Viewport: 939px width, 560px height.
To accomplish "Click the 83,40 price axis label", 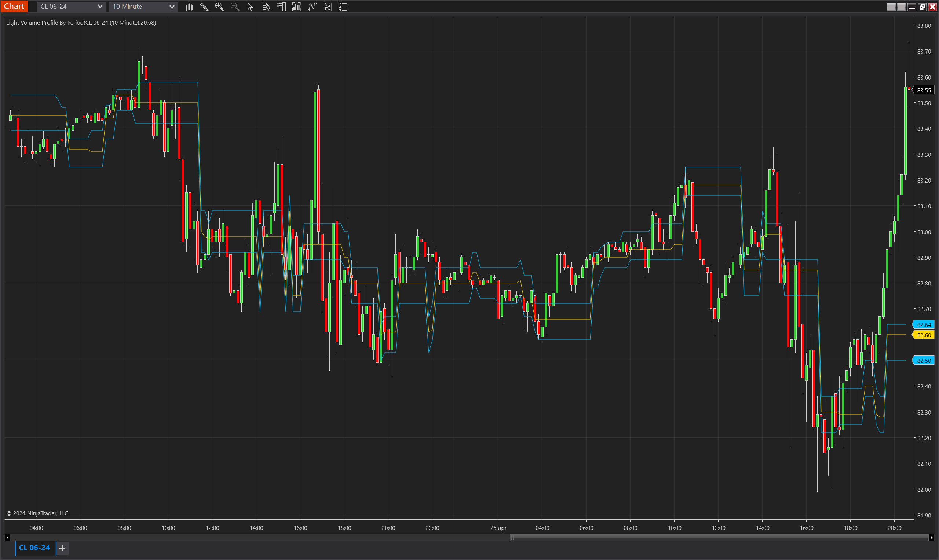I will 924,129.
